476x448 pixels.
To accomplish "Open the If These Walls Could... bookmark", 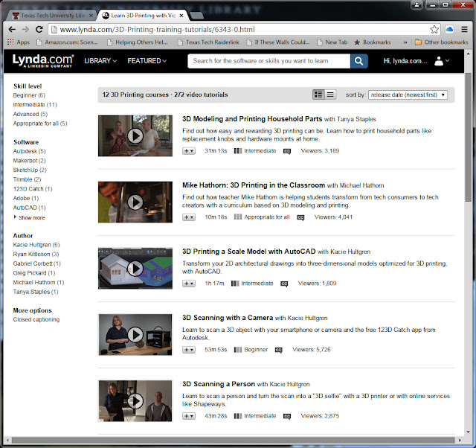I will tap(278, 42).
